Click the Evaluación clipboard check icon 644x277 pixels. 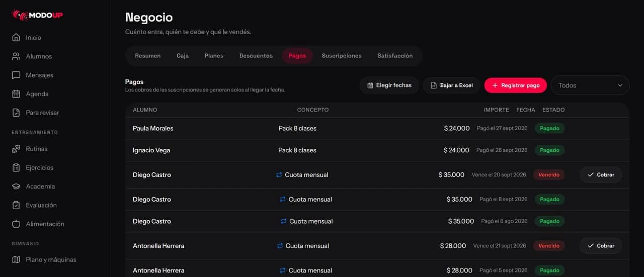[16, 205]
